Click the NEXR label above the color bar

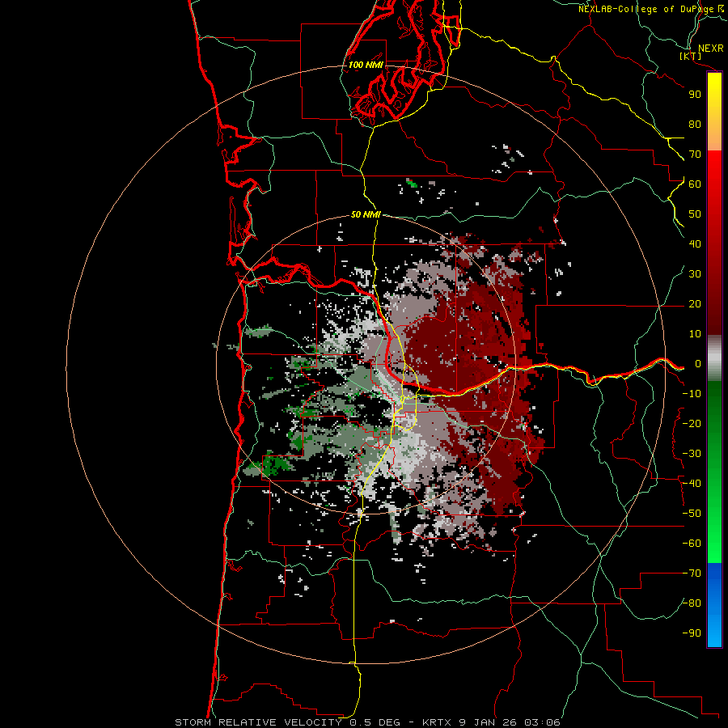(711, 49)
